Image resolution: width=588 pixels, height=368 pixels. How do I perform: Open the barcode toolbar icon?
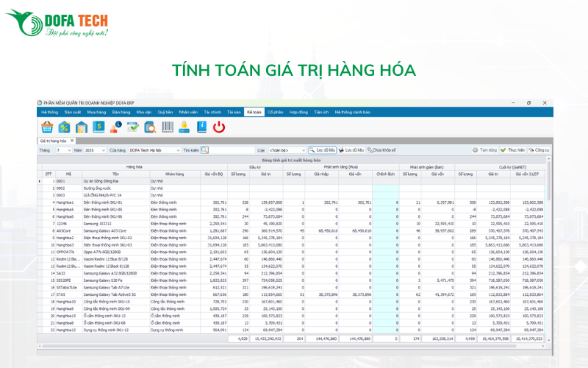[x=168, y=127]
